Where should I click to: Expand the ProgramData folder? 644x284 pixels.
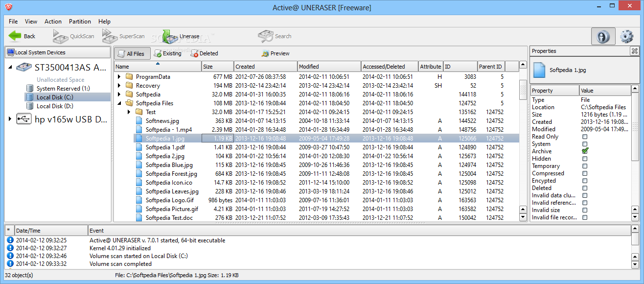coord(119,77)
